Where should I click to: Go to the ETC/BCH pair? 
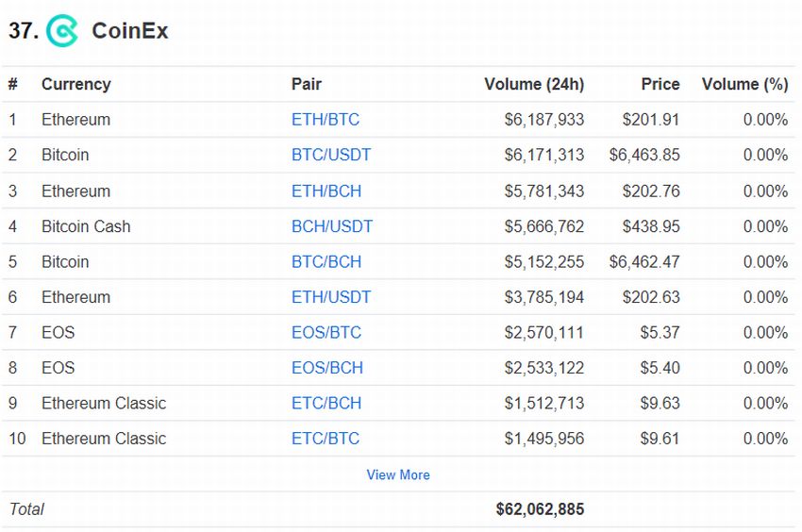(x=326, y=403)
